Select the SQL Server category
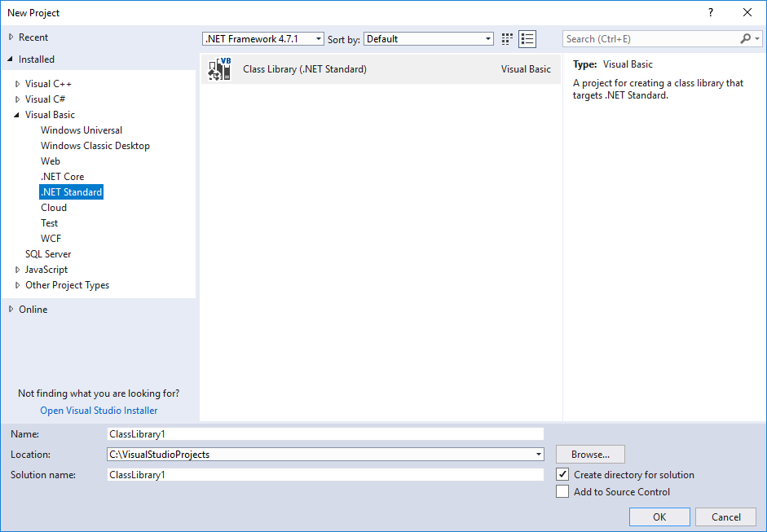Viewport: 767px width, 532px height. [48, 253]
